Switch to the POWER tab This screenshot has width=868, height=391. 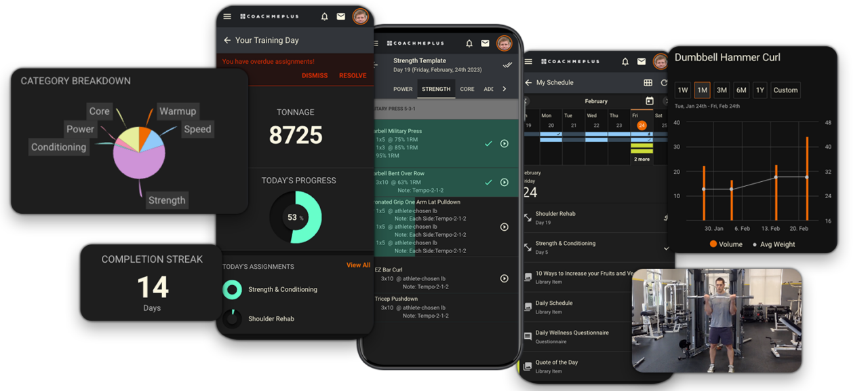point(403,88)
